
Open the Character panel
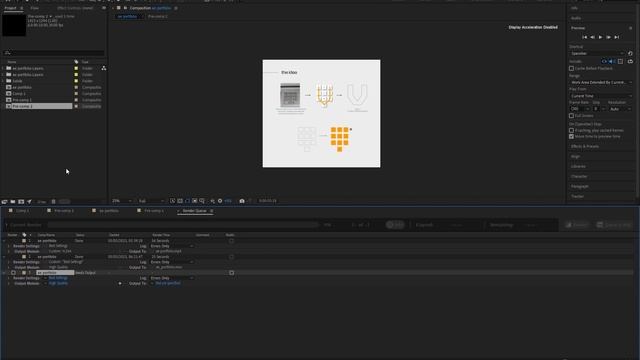click(x=579, y=177)
